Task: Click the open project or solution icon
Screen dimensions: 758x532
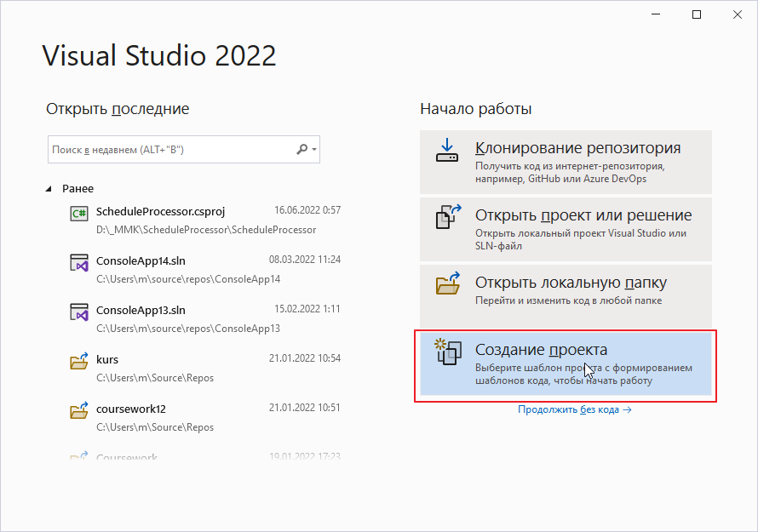Action: 447,217
